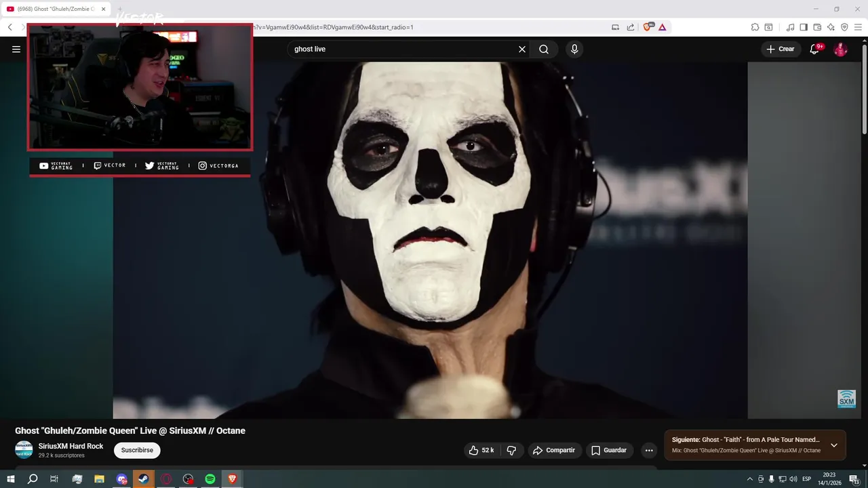Open Windows Task View
Viewport: 868px width, 488px height.
[x=54, y=479]
